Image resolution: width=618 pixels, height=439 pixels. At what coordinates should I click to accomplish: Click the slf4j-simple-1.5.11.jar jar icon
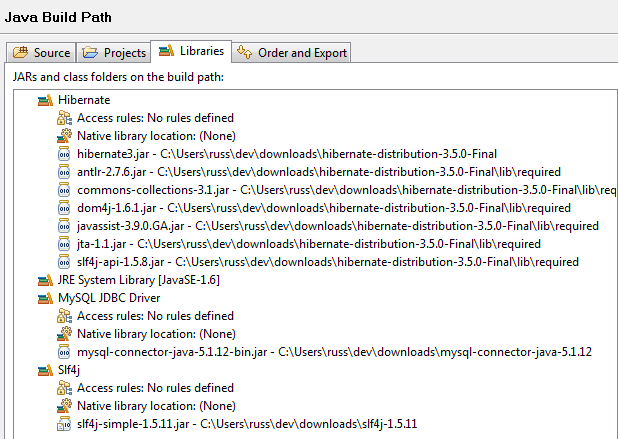tap(64, 424)
